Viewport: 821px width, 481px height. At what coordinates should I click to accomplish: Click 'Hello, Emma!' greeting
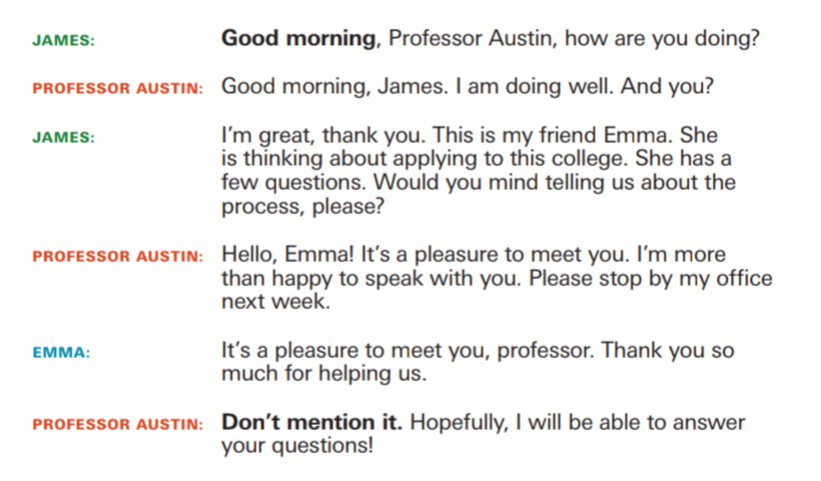pyautogui.click(x=288, y=254)
